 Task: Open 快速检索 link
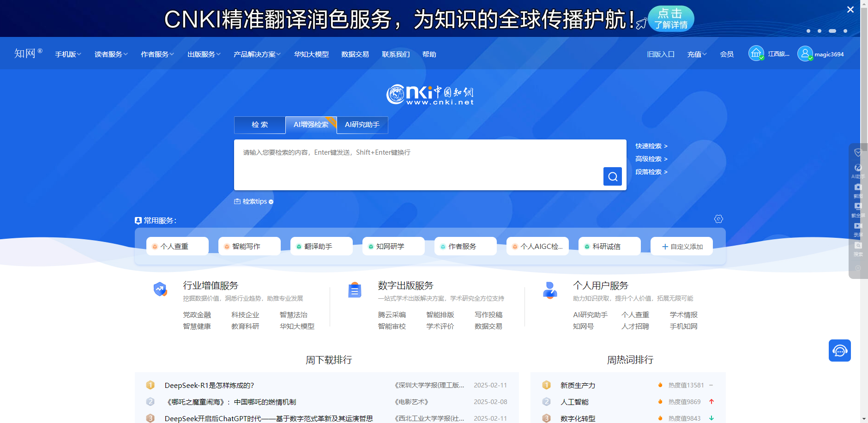point(651,146)
